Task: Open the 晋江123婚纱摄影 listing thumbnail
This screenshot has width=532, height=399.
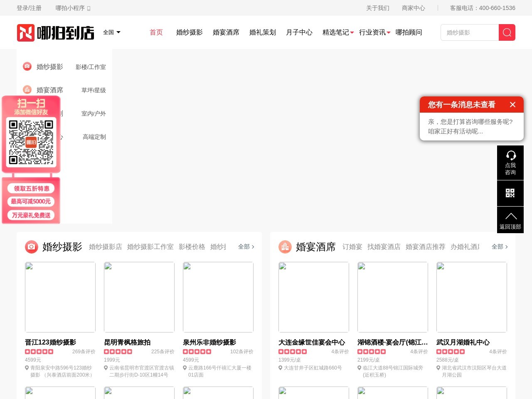Action: point(60,297)
